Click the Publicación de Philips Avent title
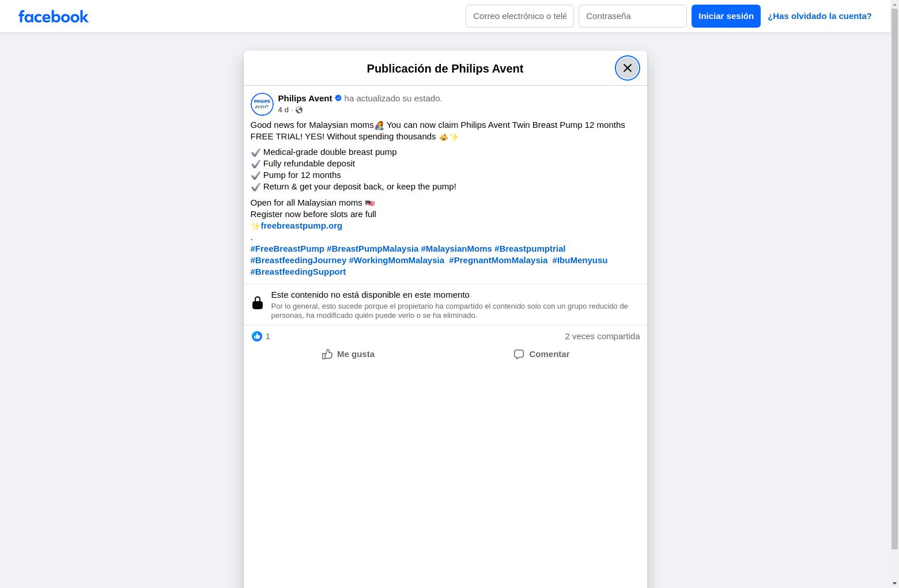Image resolution: width=899 pixels, height=588 pixels. tap(445, 69)
